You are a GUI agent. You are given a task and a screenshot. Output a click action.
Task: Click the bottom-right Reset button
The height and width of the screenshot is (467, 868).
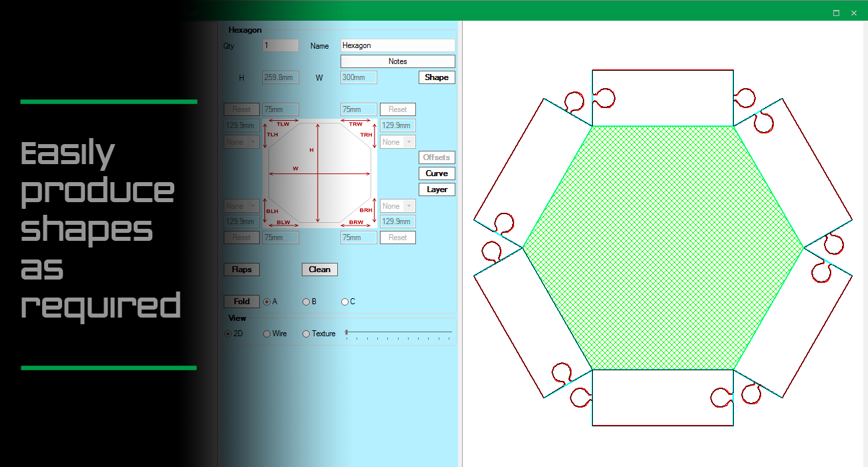click(x=397, y=237)
